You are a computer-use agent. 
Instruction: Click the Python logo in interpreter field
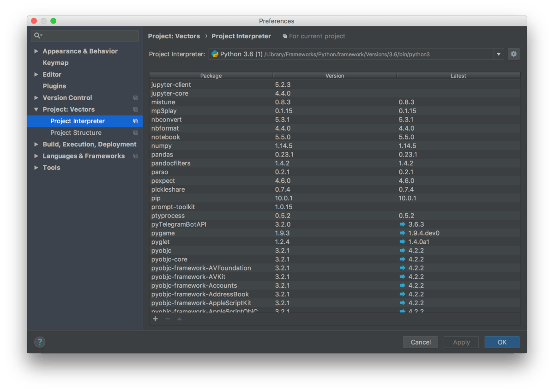pyautogui.click(x=215, y=54)
